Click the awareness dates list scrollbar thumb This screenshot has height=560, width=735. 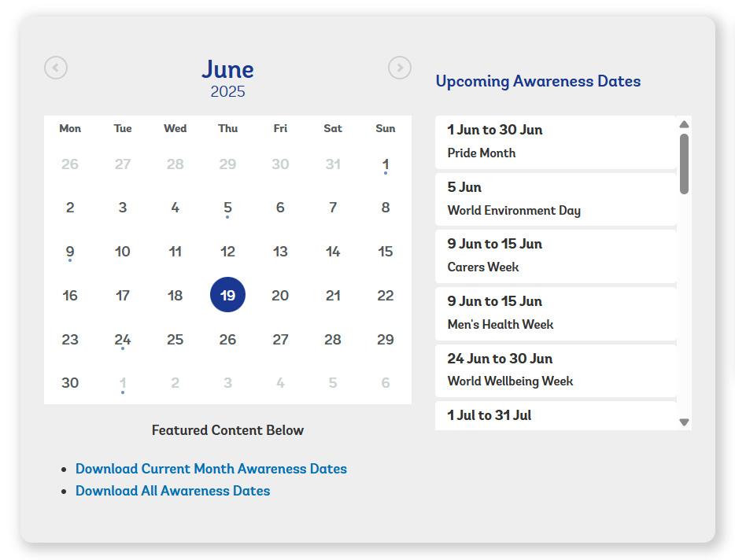coord(685,164)
